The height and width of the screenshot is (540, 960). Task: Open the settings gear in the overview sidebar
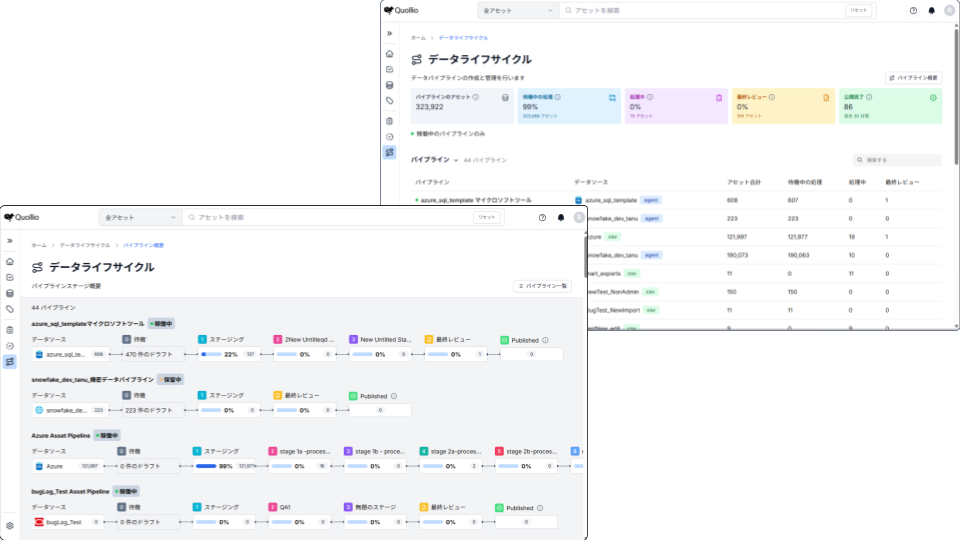(x=10, y=525)
